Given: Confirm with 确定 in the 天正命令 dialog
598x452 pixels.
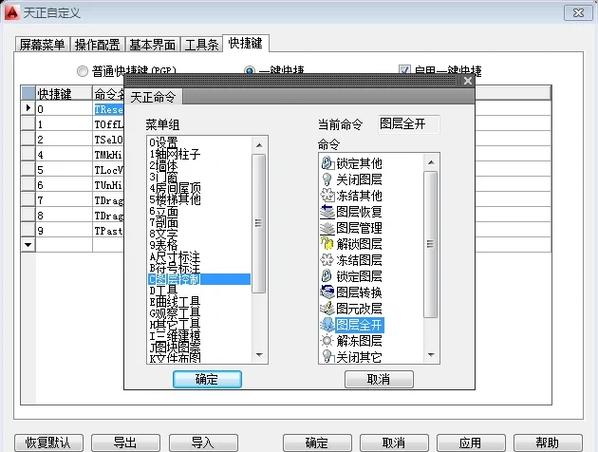Looking at the screenshot, I should [207, 379].
